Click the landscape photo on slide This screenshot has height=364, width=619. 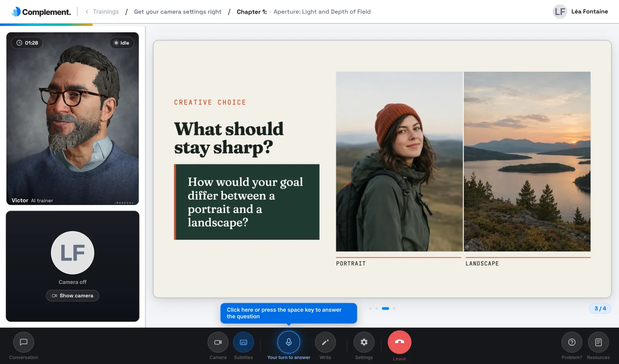click(527, 161)
